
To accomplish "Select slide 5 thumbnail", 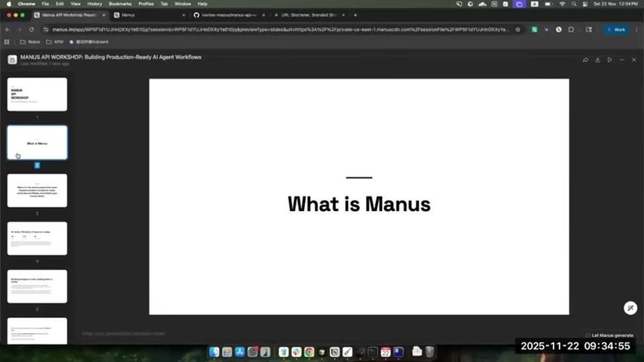I will point(37,286).
